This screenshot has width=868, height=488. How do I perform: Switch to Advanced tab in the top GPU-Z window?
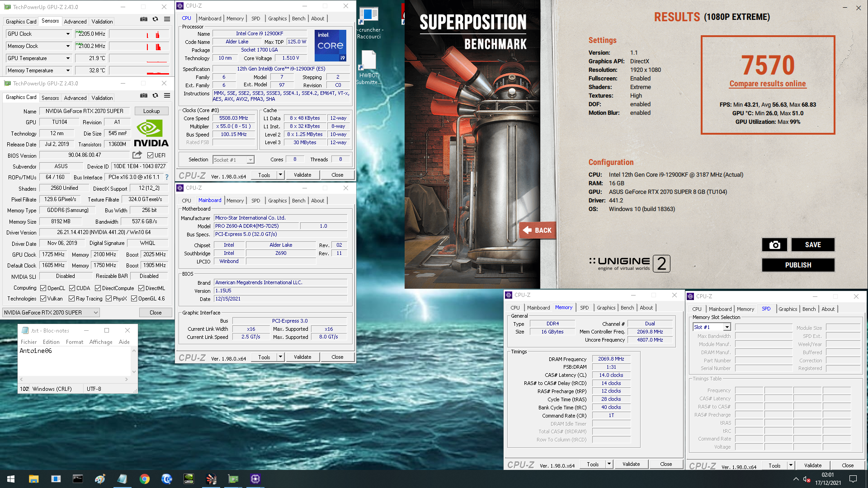pyautogui.click(x=75, y=22)
